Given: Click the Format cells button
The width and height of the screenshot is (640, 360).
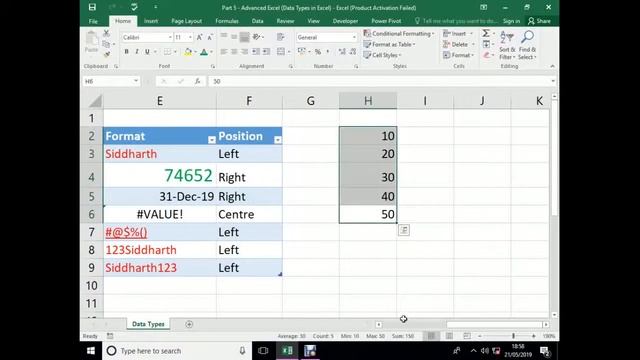Looking at the screenshot, I should point(459,55).
